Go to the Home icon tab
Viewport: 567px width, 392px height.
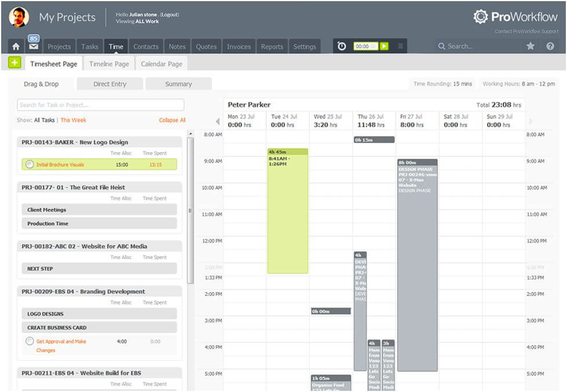point(16,47)
